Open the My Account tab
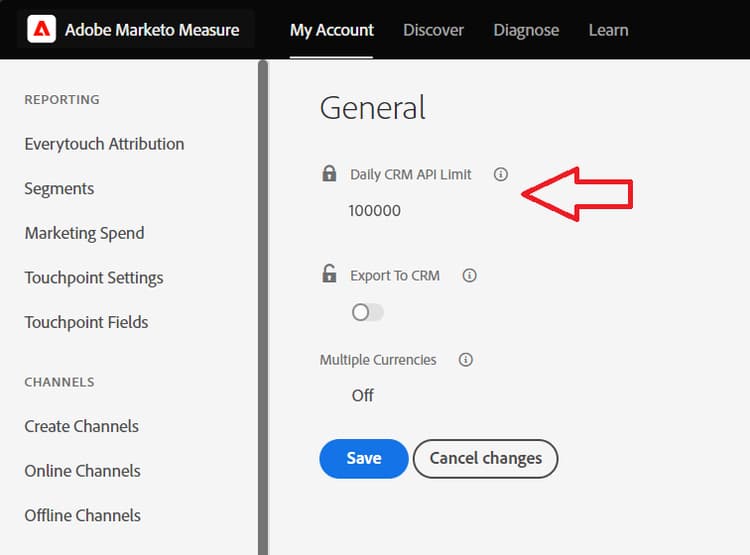Viewport: 750px width, 555px height. (x=331, y=30)
